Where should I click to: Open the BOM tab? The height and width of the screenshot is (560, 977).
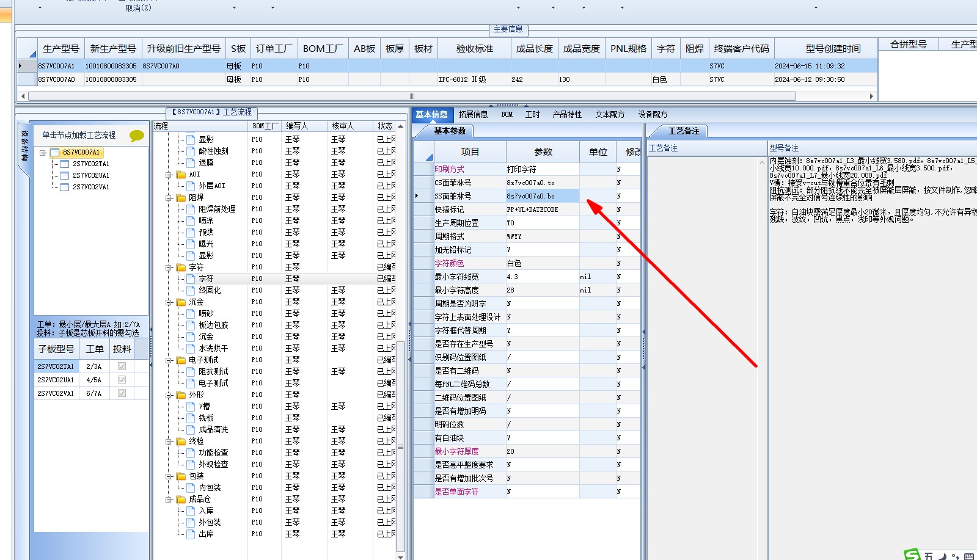pyautogui.click(x=507, y=114)
